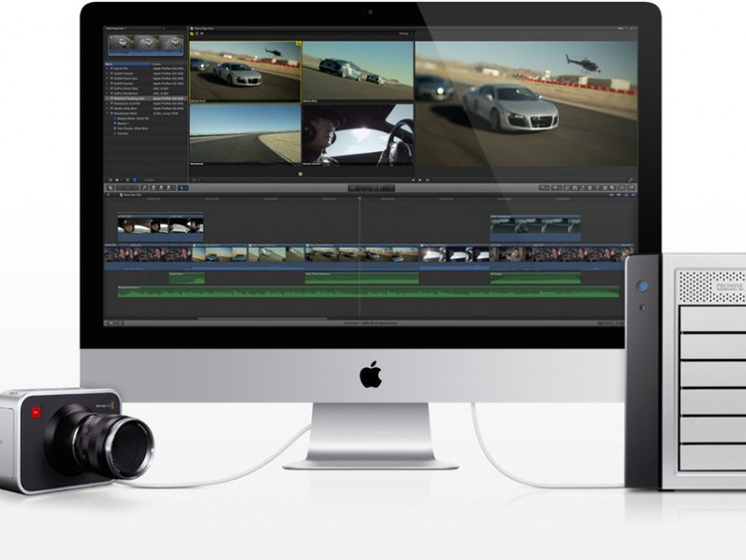Image resolution: width=746 pixels, height=560 pixels.
Task: Switch Event Browser to filmstrip view
Action: pyautogui.click(x=127, y=180)
